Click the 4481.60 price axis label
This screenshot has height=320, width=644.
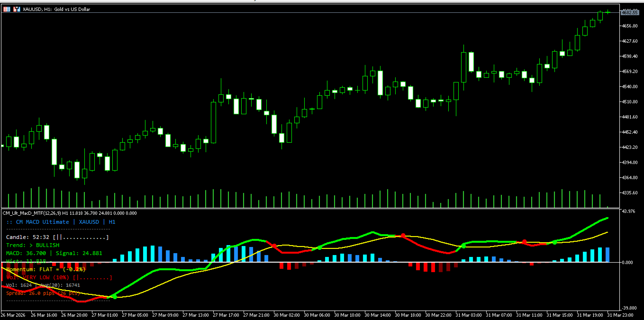[631, 117]
